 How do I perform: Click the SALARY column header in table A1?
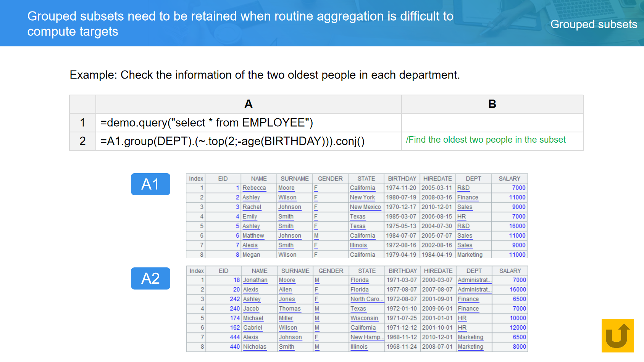[x=509, y=179]
